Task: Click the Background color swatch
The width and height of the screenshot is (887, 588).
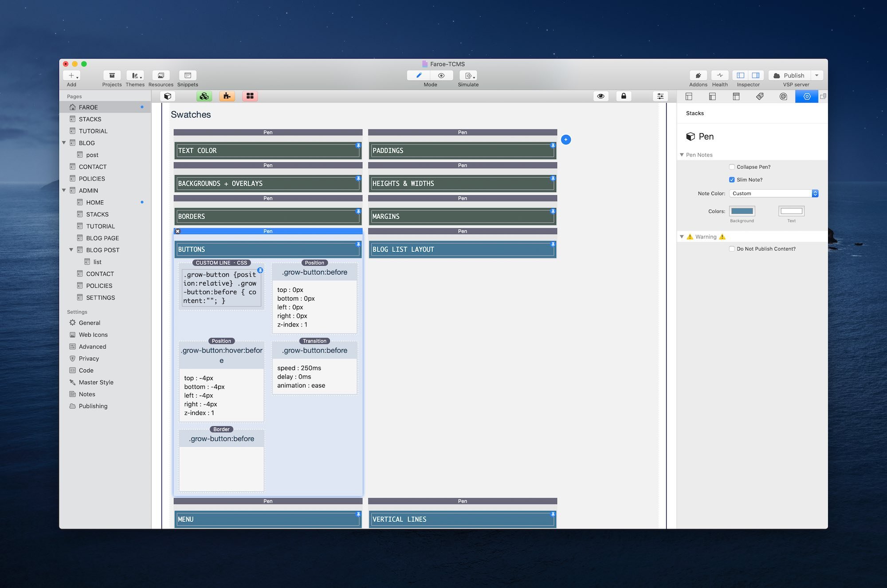Action: click(742, 211)
